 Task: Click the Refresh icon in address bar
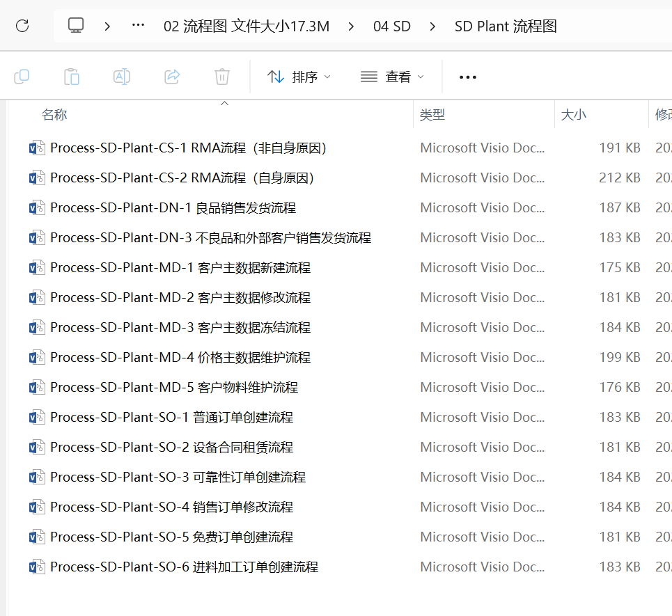click(x=22, y=26)
